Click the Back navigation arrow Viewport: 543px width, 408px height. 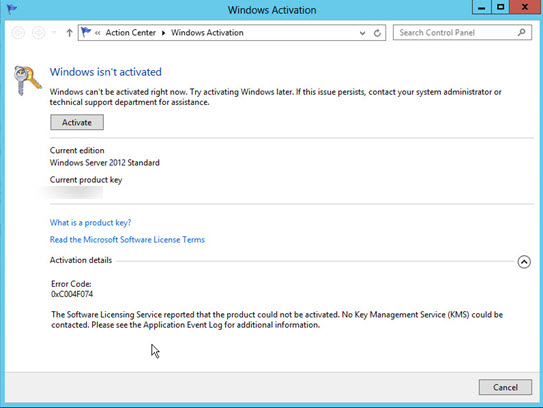click(x=18, y=33)
